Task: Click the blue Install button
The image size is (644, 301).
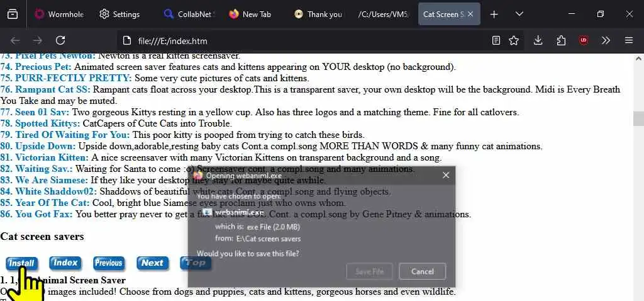Action: [x=22, y=263]
